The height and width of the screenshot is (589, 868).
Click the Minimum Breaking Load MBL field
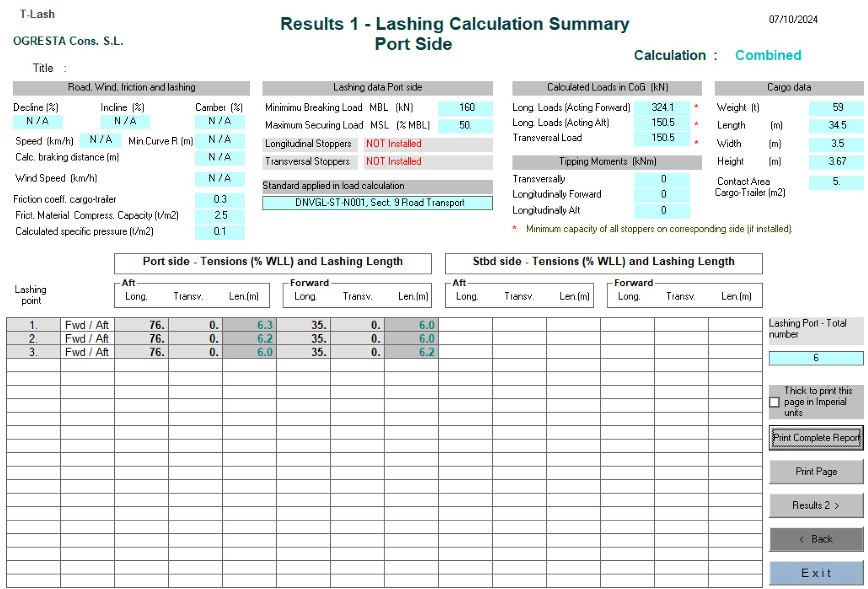click(465, 108)
